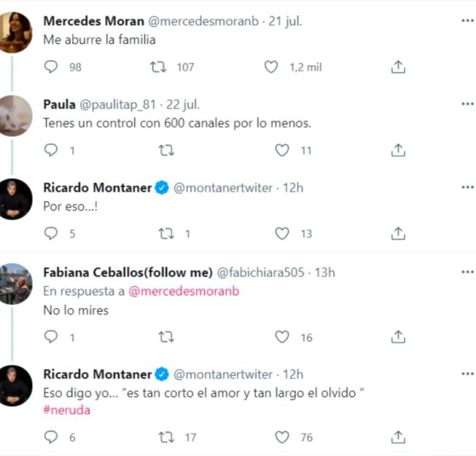This screenshot has height=456, width=476.
Task: Open Paula's profile avatar
Action: [16, 116]
